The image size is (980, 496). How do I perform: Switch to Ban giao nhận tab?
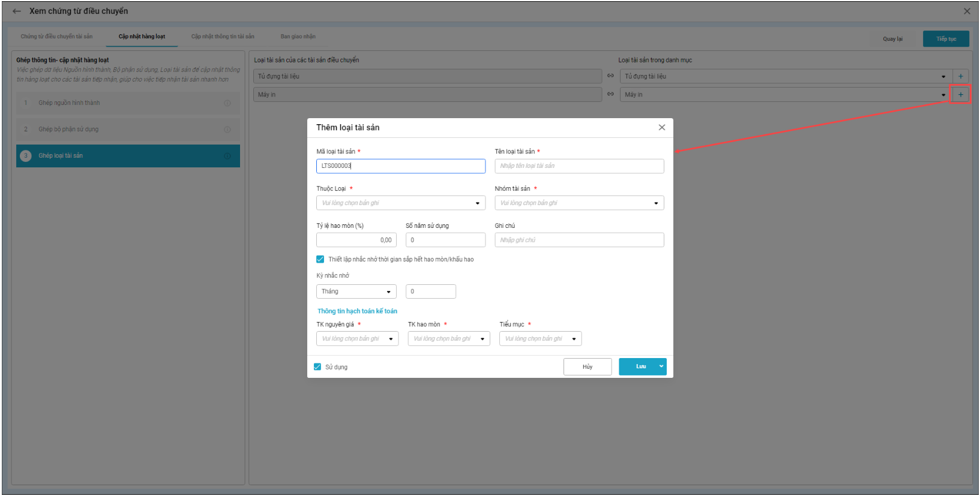[x=298, y=37]
